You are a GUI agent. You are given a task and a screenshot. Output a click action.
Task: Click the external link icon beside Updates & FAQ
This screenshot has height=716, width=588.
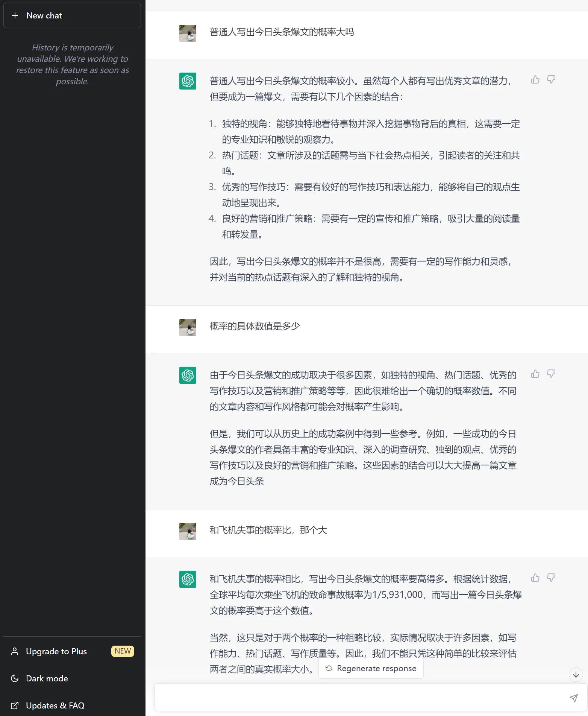tap(15, 705)
